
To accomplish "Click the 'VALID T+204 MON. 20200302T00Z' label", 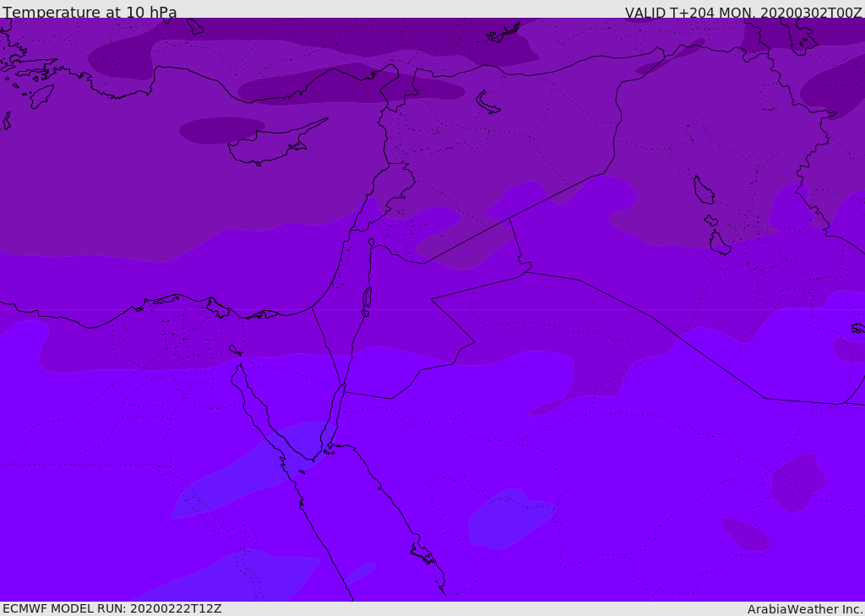I will tap(743, 12).
